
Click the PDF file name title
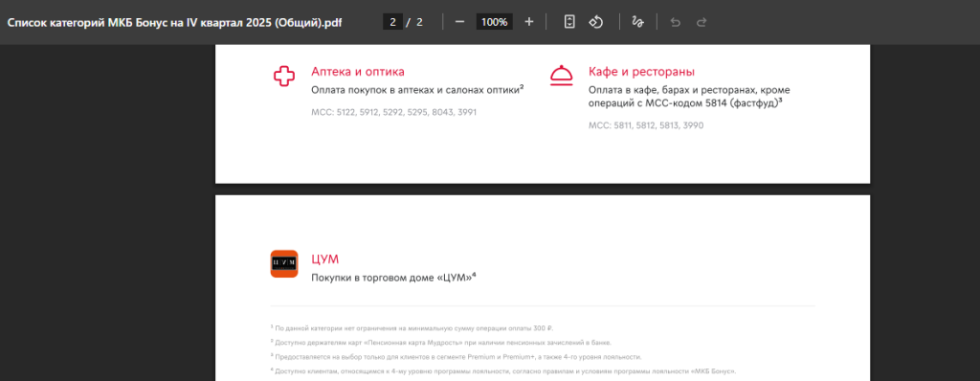(x=174, y=22)
